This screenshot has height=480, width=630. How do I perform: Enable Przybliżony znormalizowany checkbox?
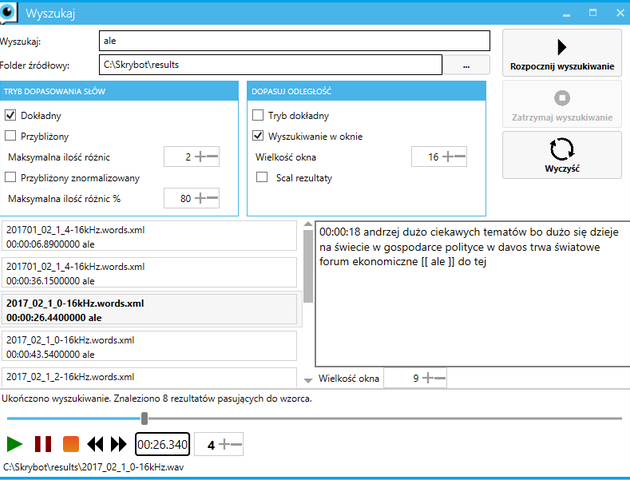[x=10, y=177]
